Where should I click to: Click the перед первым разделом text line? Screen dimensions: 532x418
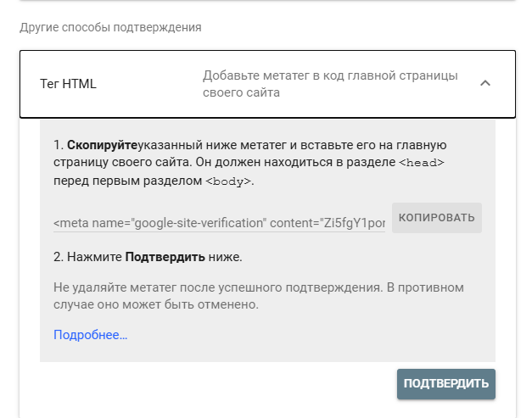pos(128,181)
